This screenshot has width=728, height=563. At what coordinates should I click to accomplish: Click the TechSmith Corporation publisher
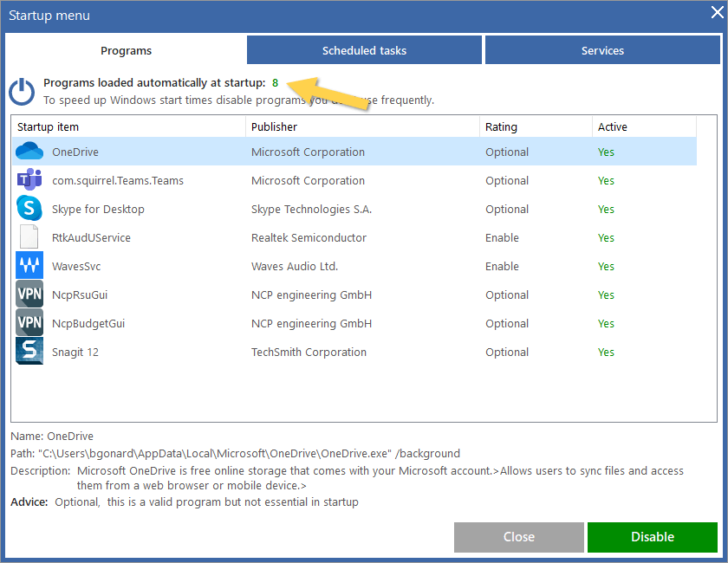coord(309,353)
